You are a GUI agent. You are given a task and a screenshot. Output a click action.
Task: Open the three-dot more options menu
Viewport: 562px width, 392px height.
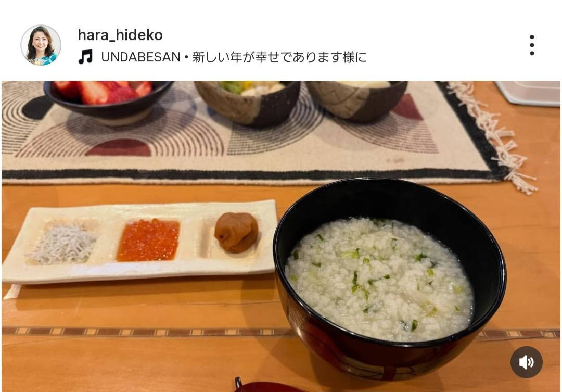(532, 45)
